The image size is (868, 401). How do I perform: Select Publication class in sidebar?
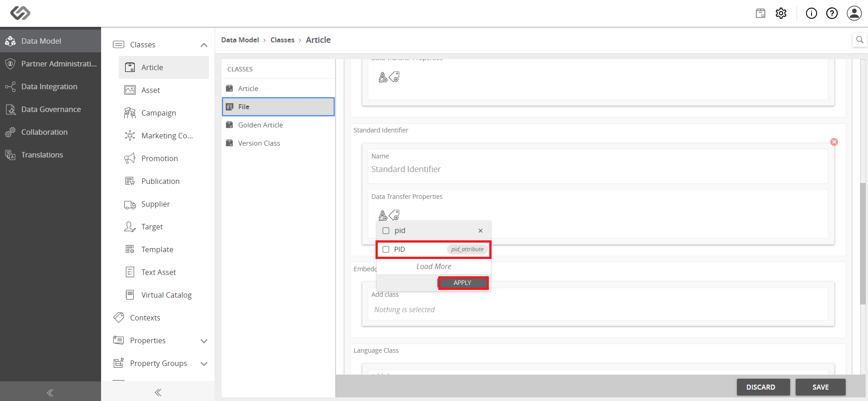pos(164,181)
